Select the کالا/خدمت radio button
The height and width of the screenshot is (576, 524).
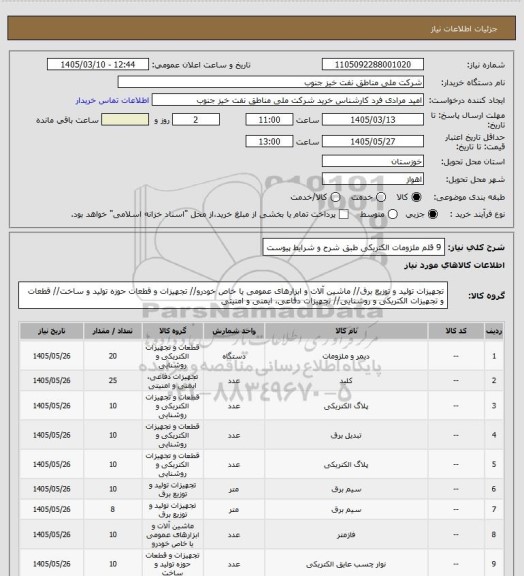tap(335, 197)
